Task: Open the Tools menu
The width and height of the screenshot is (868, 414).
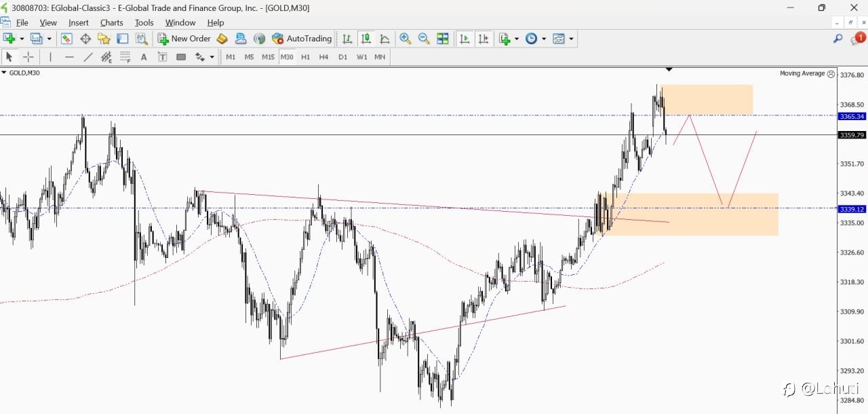Action: click(144, 22)
